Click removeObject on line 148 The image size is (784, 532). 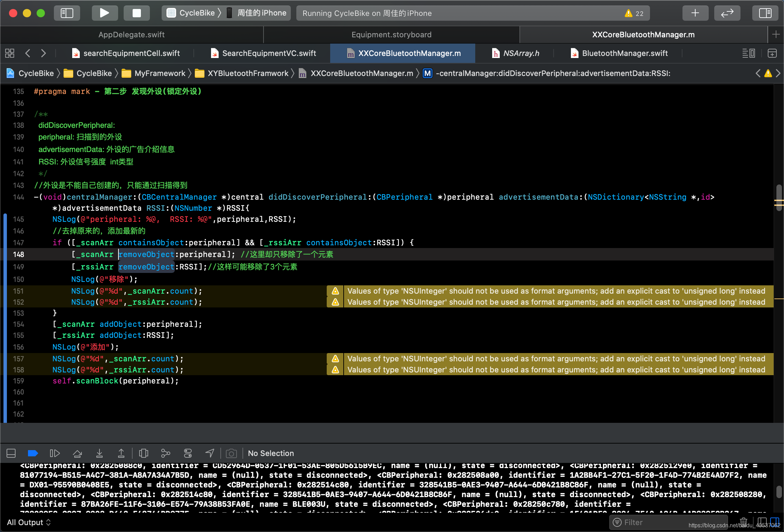point(146,254)
